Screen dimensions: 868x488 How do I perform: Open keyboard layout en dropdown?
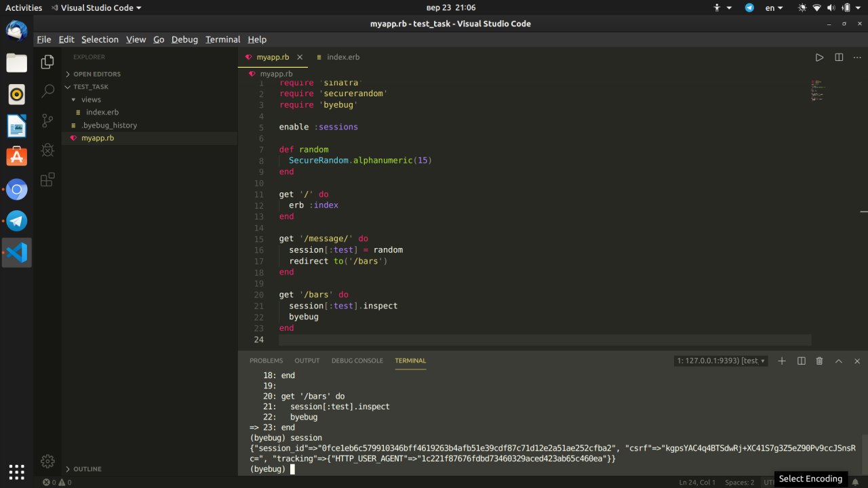pos(774,8)
